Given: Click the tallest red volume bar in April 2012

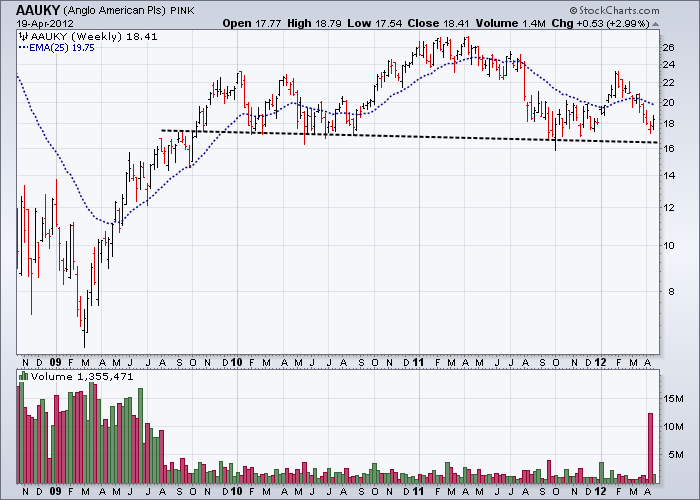Looking at the screenshot, I should click(x=650, y=448).
